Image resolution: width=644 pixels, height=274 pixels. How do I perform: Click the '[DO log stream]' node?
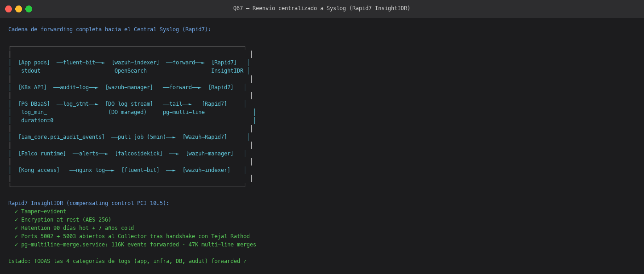click(129, 104)
